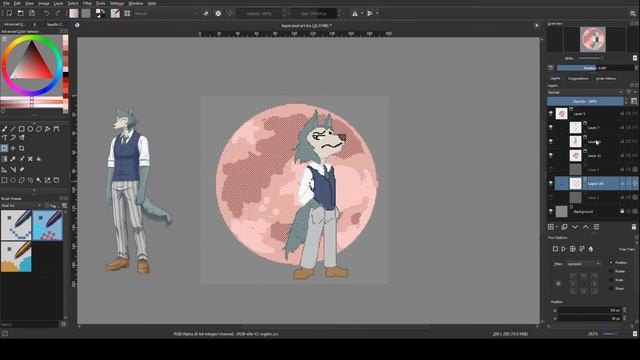Screen dimensions: 640x360
Task: Select the Freehand Brush tool
Action: coord(4,129)
